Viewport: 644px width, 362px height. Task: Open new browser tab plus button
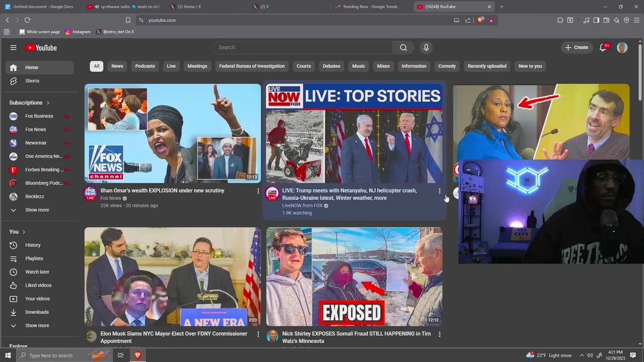[502, 7]
